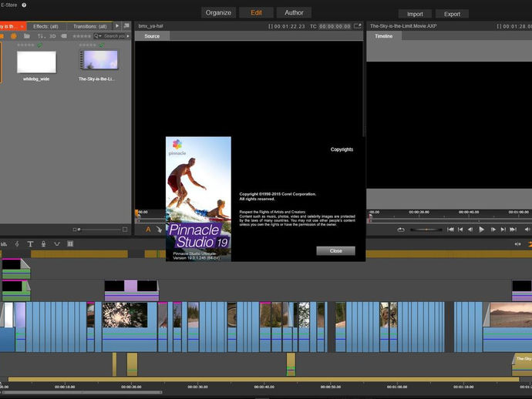This screenshot has width=532, height=399.
Task: Go to the previous marker in the player
Action: [x=460, y=230]
